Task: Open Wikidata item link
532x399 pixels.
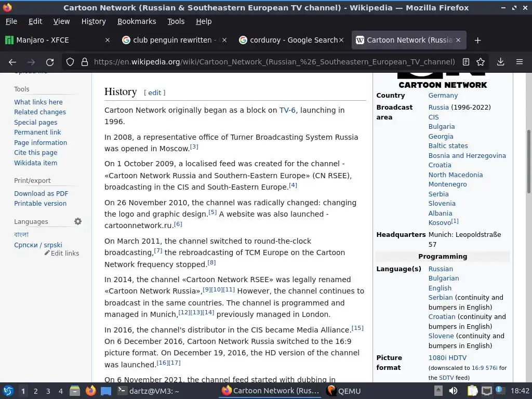Action: (36, 163)
